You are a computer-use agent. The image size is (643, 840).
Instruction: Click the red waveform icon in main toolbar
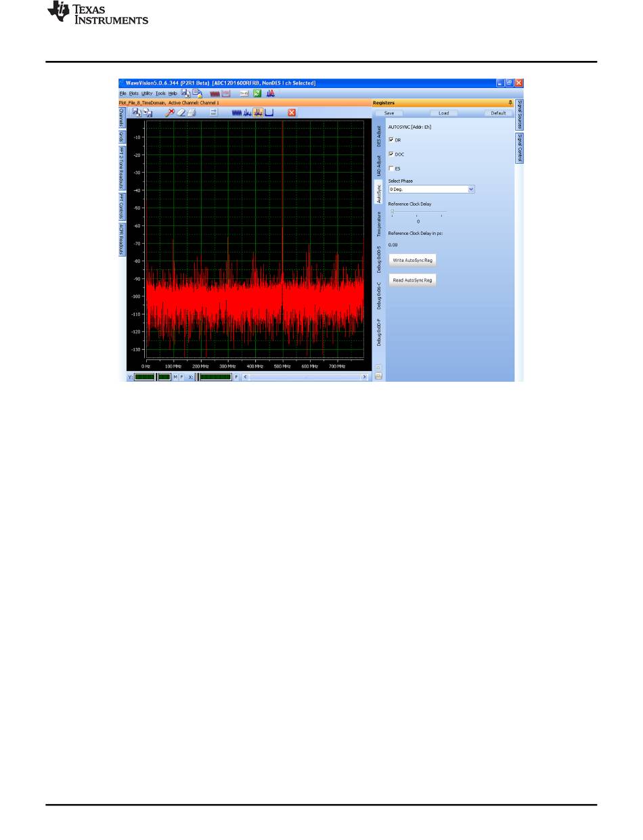pos(215,93)
